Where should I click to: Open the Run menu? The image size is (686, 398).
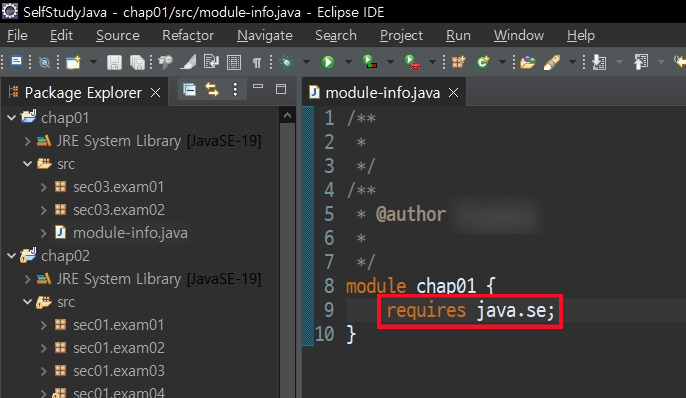tap(458, 35)
